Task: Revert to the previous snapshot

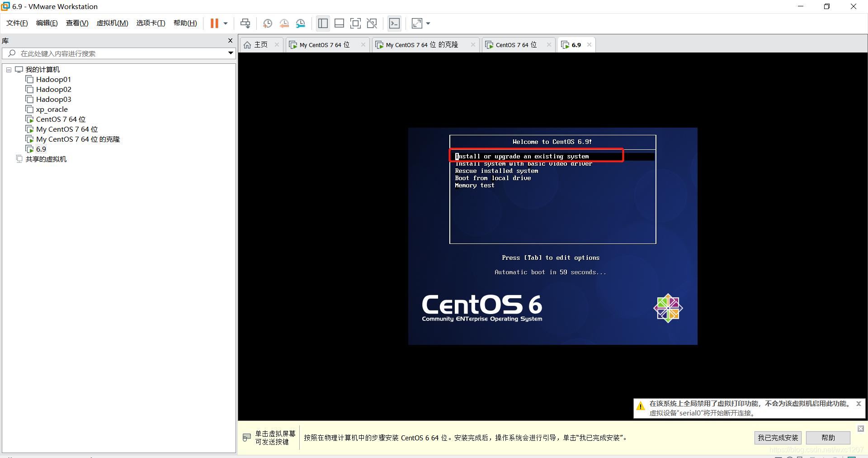Action: click(284, 23)
